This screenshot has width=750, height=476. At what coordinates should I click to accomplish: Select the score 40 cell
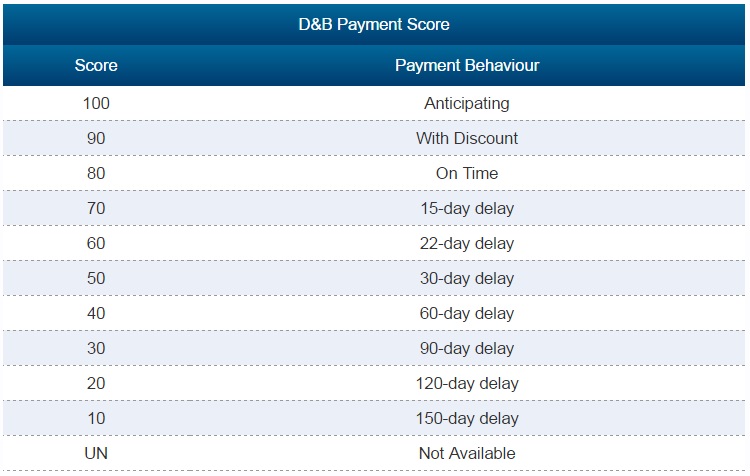pyautogui.click(x=96, y=313)
